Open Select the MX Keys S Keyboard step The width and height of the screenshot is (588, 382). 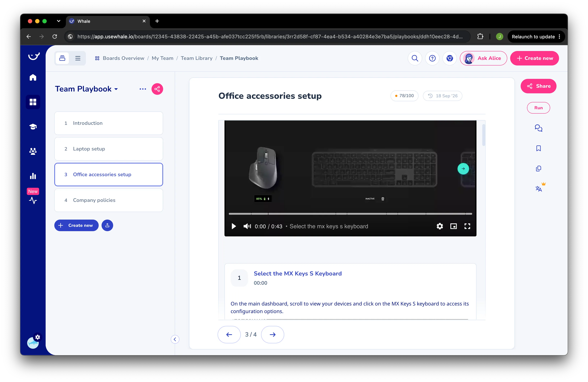(x=298, y=274)
